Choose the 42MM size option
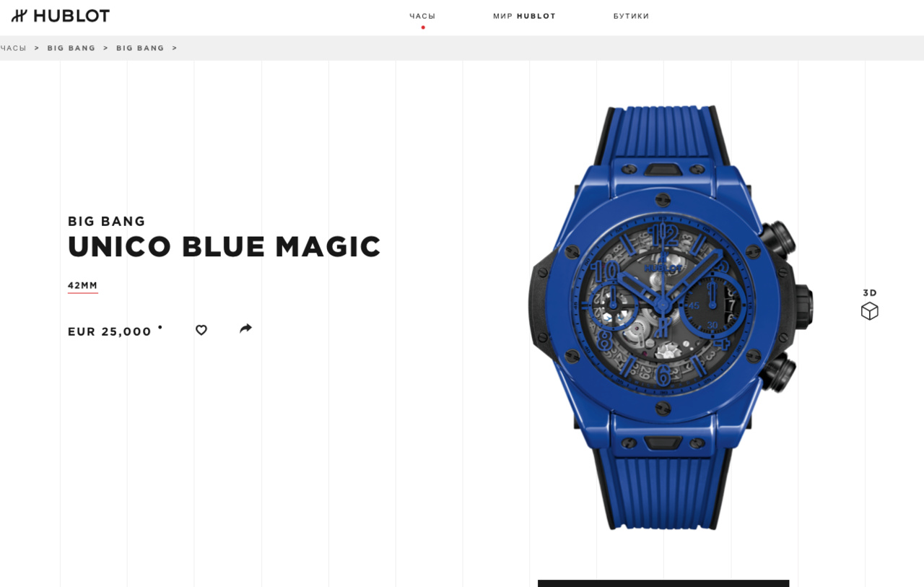Viewport: 924px width, 587px height. pos(83,286)
